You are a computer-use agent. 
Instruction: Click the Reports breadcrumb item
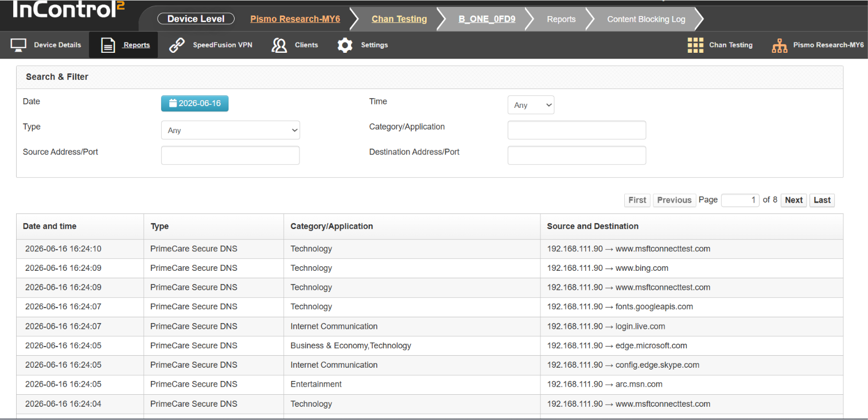click(x=561, y=19)
